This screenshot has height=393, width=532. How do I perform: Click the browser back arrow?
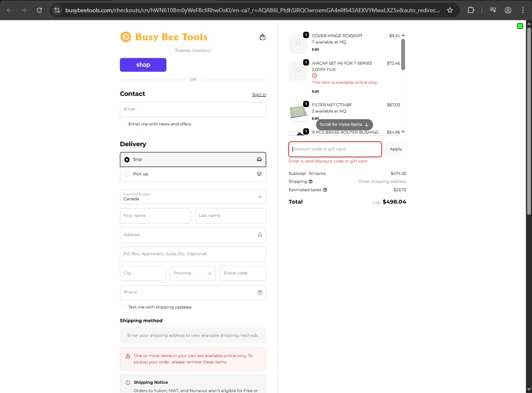[x=10, y=10]
